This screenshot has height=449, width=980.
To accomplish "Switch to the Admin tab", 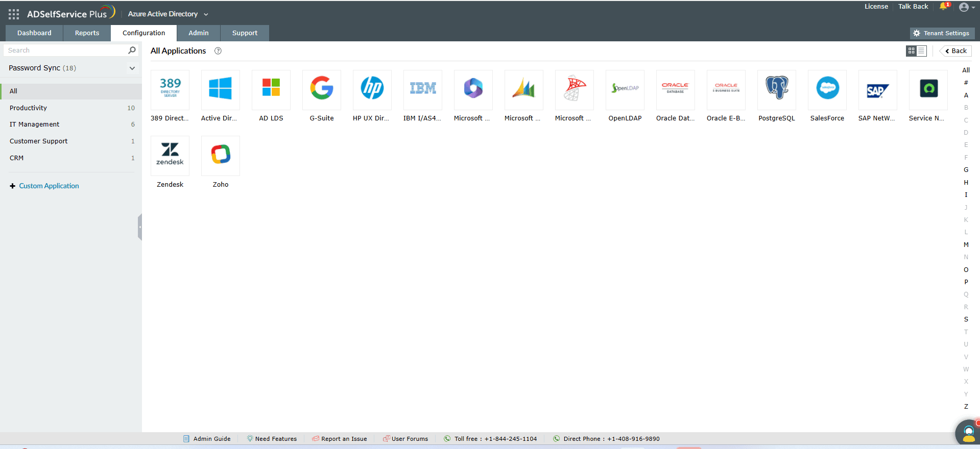I will (199, 33).
